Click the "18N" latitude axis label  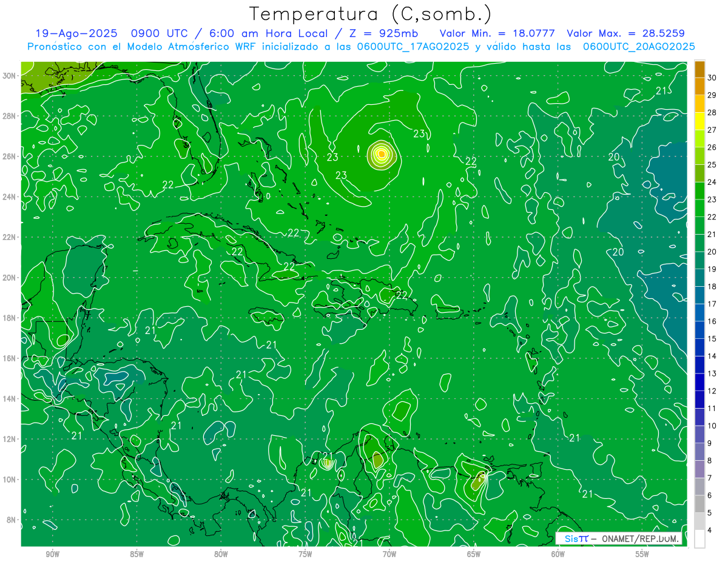click(9, 318)
